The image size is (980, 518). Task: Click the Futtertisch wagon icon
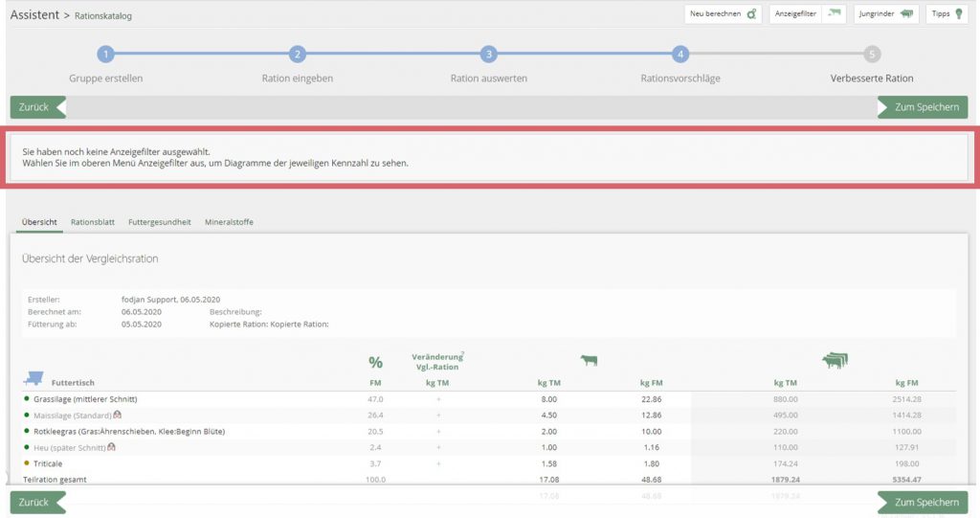(33, 378)
